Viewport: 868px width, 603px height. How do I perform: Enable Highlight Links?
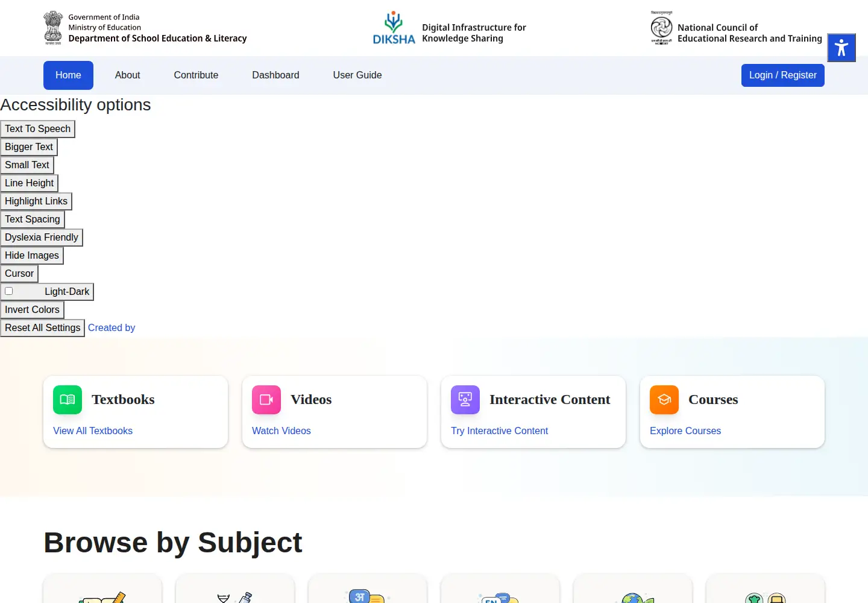tap(36, 201)
